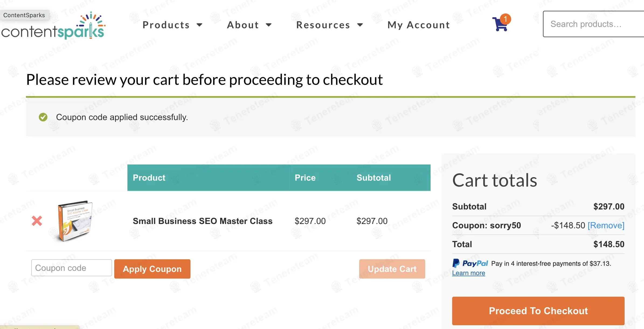Click the cart item count badge
The image size is (644, 329).
click(x=505, y=19)
